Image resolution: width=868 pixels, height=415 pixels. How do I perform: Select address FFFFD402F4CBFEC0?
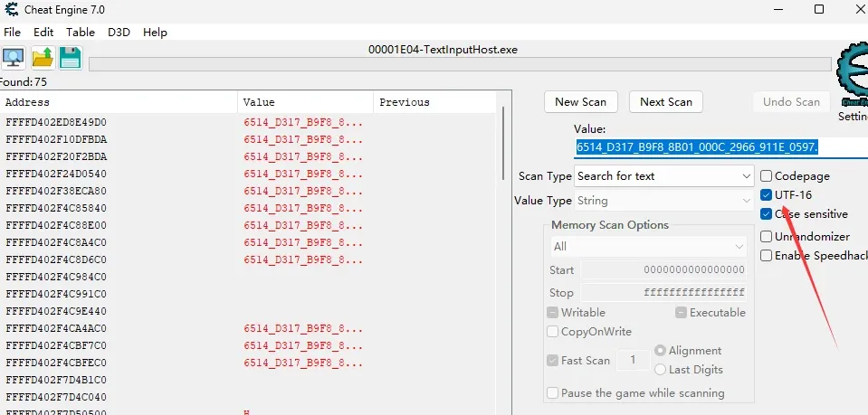[x=56, y=363]
